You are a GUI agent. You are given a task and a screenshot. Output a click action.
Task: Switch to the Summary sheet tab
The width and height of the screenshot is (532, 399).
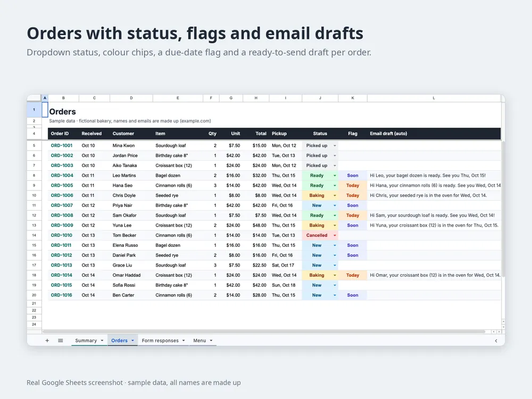click(86, 340)
